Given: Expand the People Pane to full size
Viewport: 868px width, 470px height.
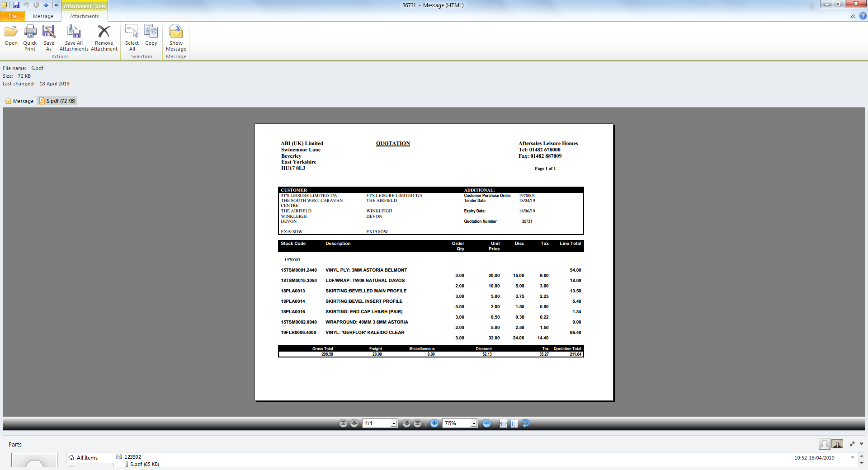Looking at the screenshot, I should [852, 444].
